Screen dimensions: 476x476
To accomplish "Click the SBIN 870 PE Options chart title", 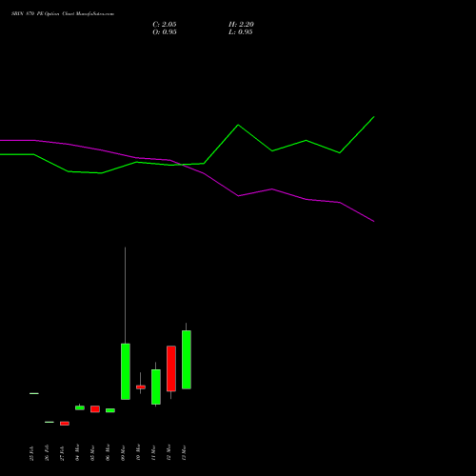I will [63, 14].
